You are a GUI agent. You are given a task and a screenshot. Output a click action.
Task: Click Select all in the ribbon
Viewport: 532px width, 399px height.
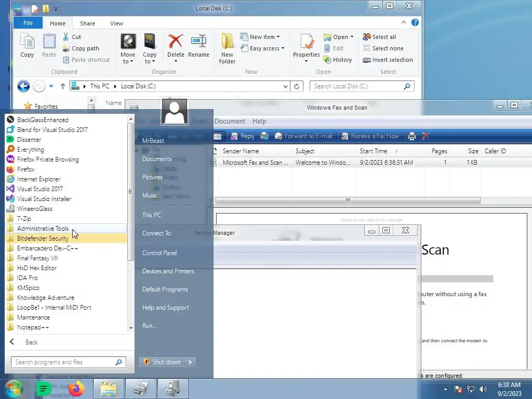[x=379, y=37]
